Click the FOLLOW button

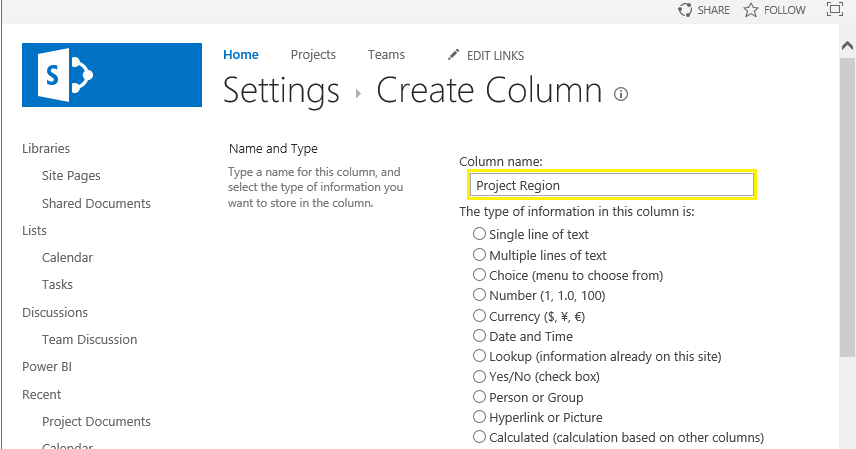point(784,10)
